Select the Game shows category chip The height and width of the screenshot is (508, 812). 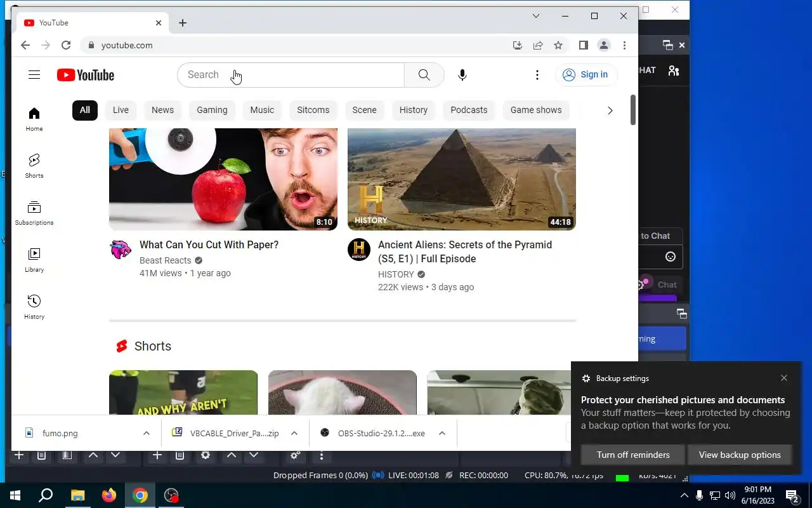pos(536,110)
